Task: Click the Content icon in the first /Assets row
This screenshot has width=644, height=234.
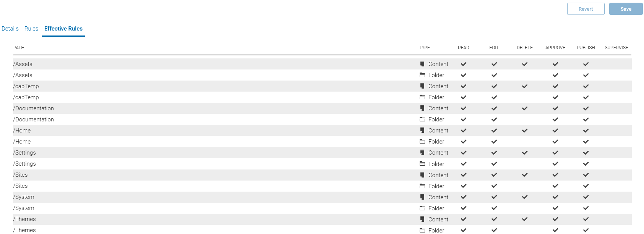Action: pyautogui.click(x=422, y=64)
